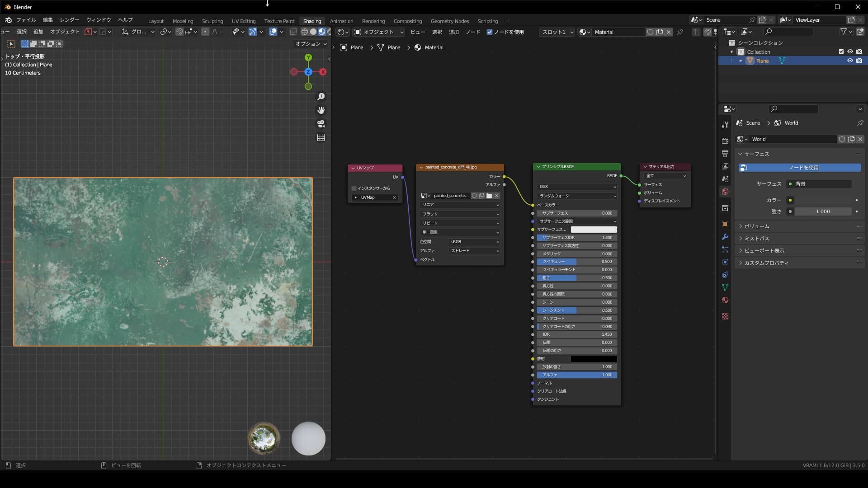This screenshot has height=488, width=868.
Task: Select the Modifier properties wrench icon
Action: click(725, 237)
